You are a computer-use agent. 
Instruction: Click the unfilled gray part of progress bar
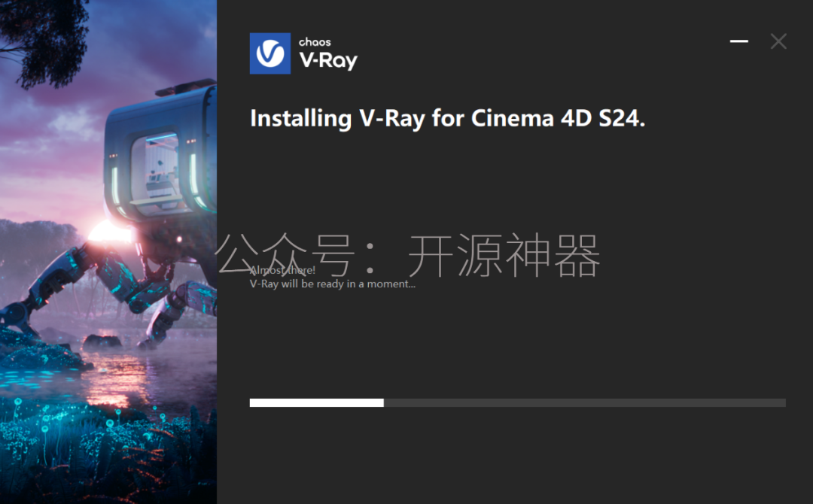click(585, 403)
